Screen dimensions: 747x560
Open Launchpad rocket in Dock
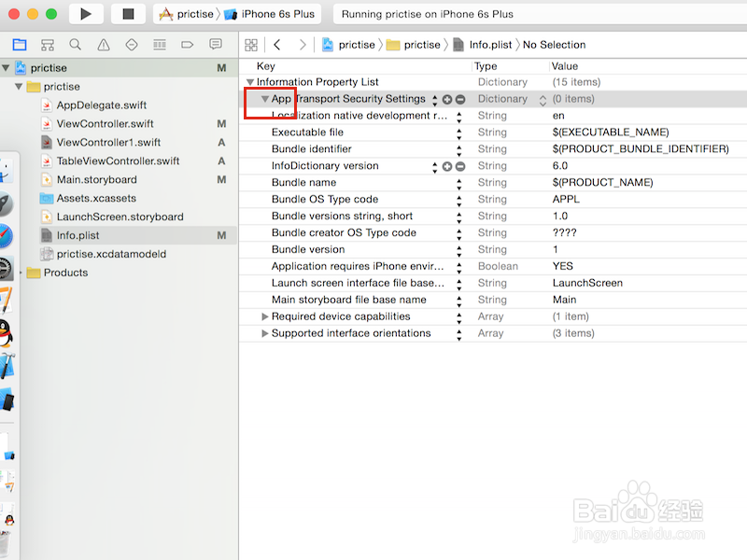6,203
